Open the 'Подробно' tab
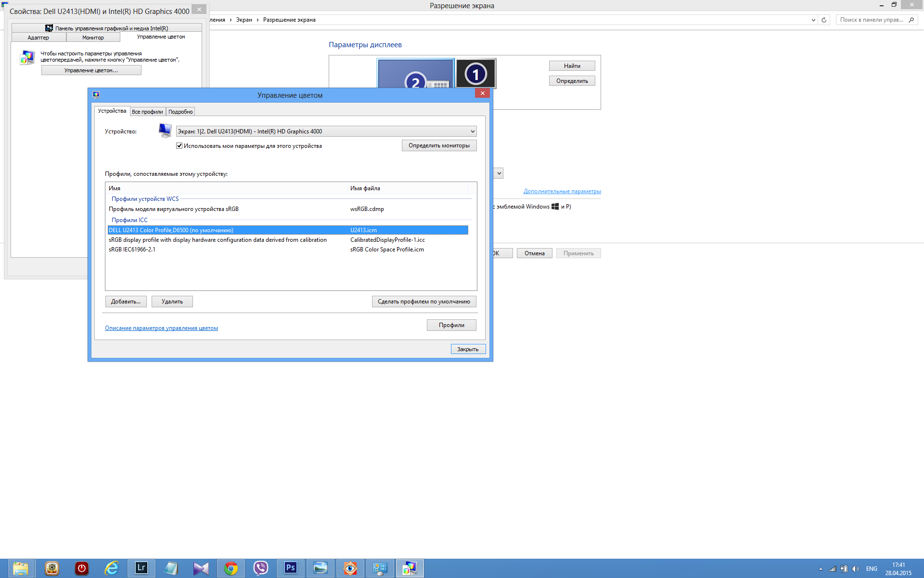Image resolution: width=924 pixels, height=578 pixels. pos(180,112)
